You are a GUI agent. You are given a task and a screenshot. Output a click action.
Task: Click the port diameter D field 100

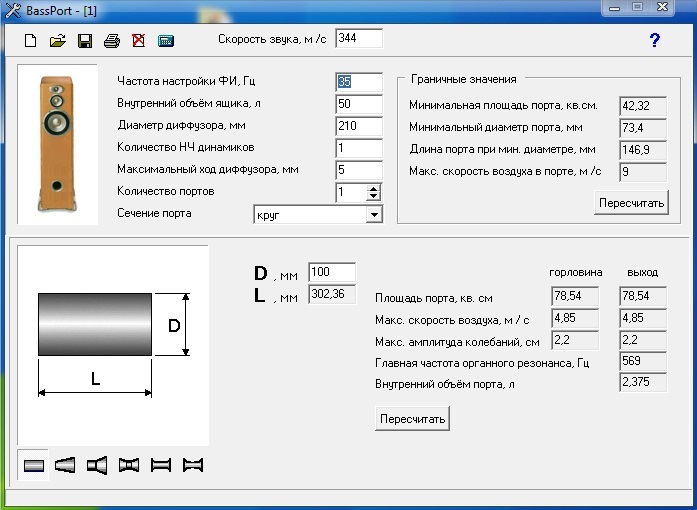(332, 272)
